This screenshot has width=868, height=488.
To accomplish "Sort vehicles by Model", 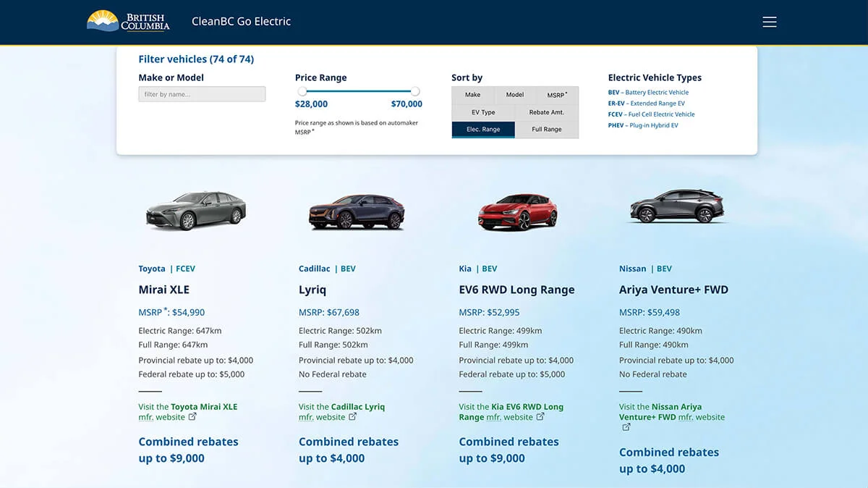I will coord(515,95).
